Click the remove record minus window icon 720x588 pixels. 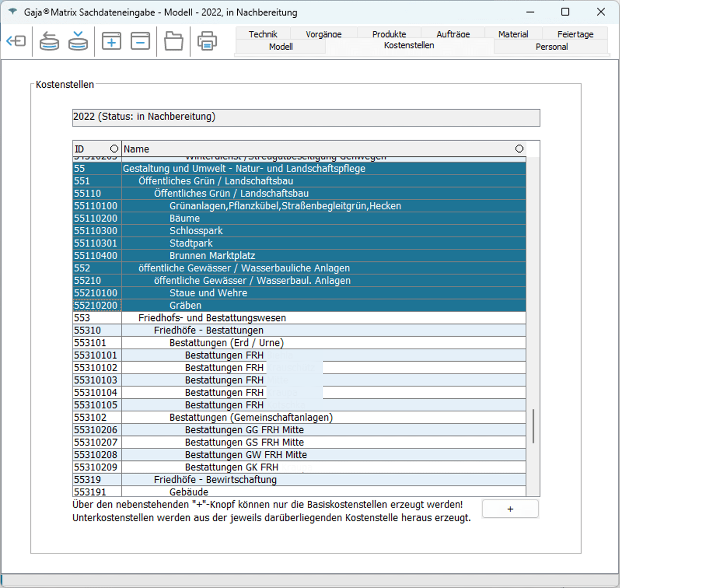[x=140, y=41]
